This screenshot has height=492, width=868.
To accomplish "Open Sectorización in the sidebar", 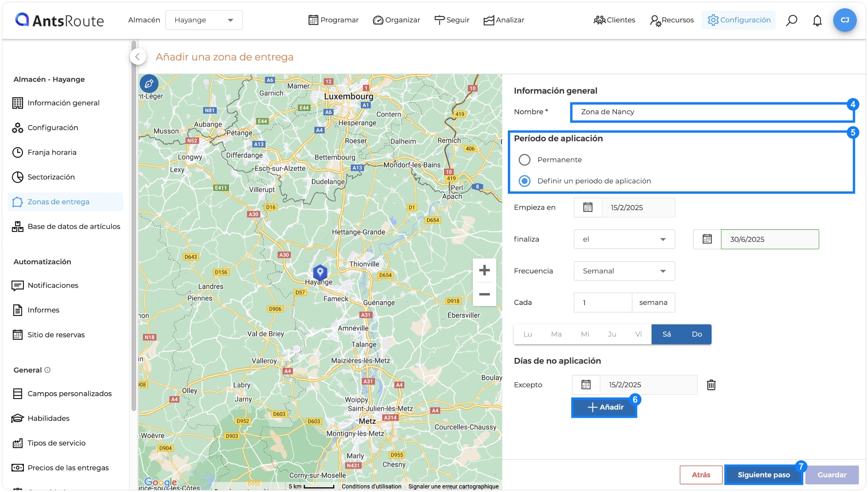I will click(x=65, y=177).
